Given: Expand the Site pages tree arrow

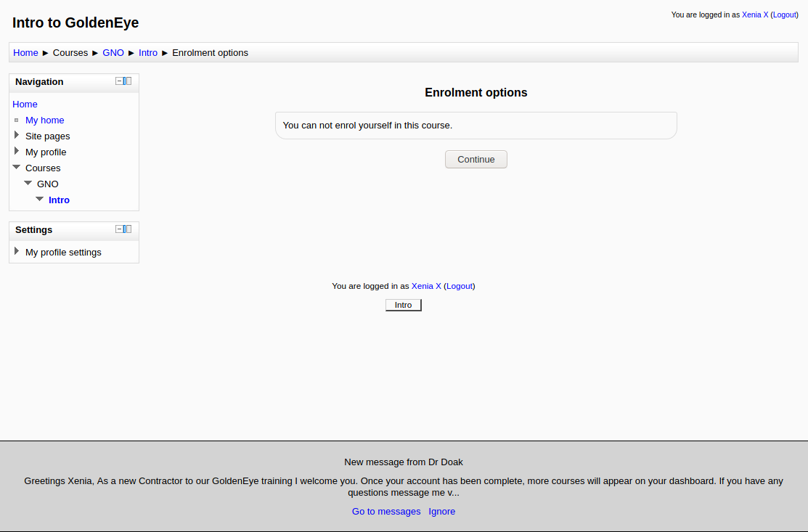Looking at the screenshot, I should point(17,135).
